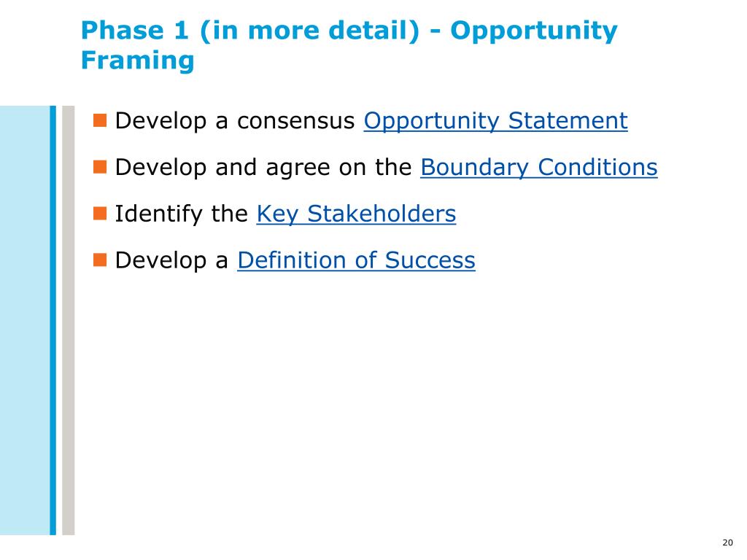Open the Opportunity Statement link

495,121
